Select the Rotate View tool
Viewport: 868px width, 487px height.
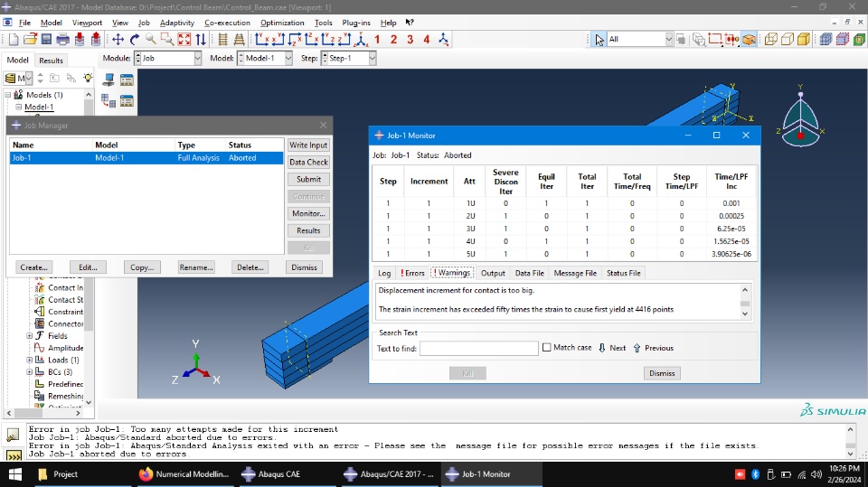135,39
